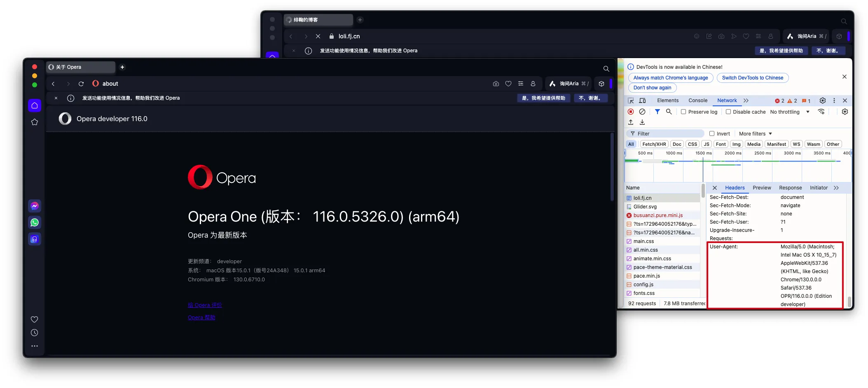The height and width of the screenshot is (388, 868).
Task: Toggle the device toolbar in DevTools
Action: 642,101
